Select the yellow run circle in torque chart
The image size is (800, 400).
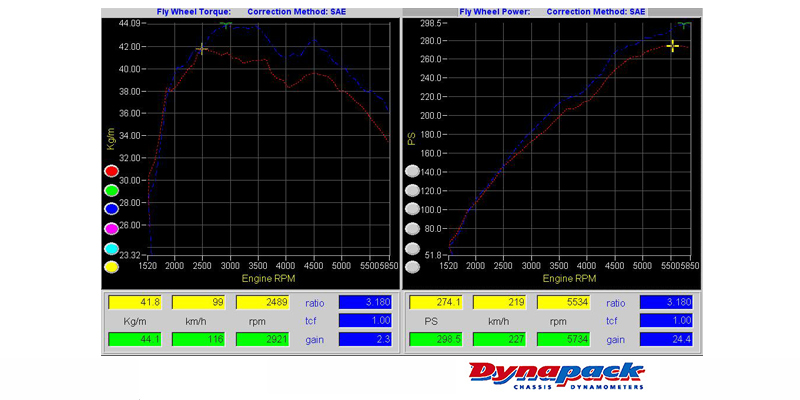click(x=111, y=267)
